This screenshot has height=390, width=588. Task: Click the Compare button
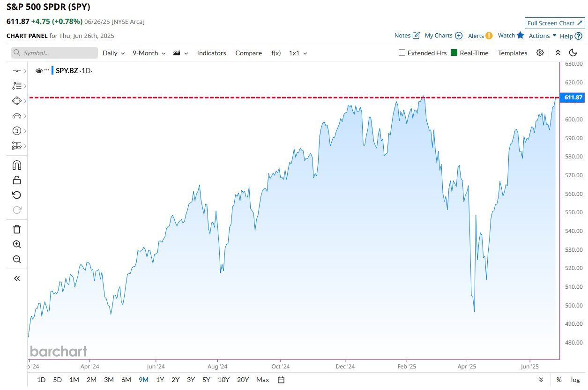[248, 53]
